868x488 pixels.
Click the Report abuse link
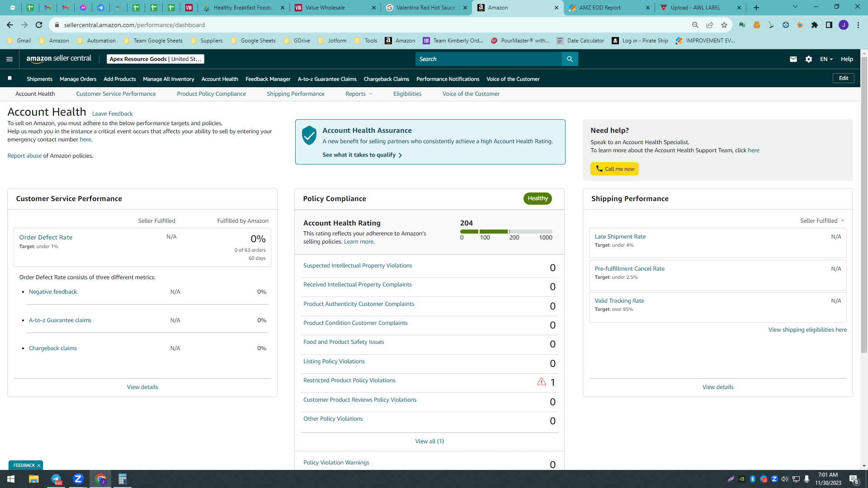24,156
